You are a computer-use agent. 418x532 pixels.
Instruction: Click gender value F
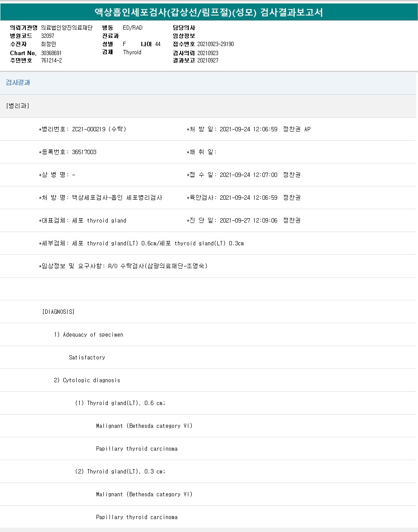tap(125, 44)
